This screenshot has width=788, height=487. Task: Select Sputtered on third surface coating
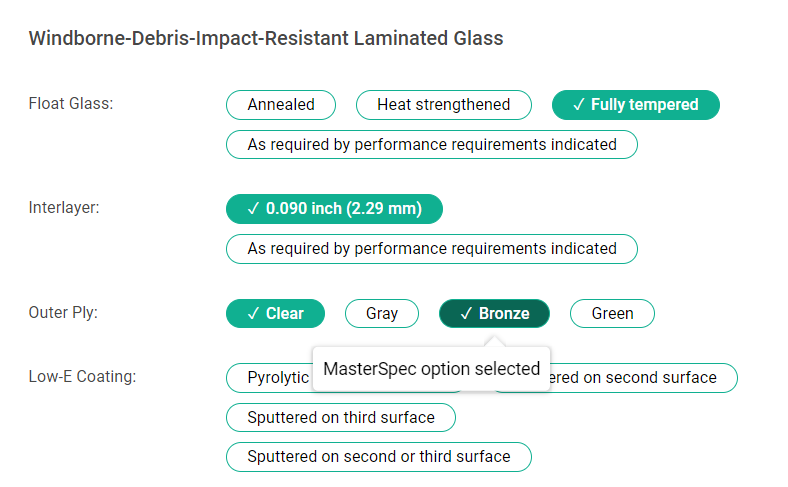341,417
